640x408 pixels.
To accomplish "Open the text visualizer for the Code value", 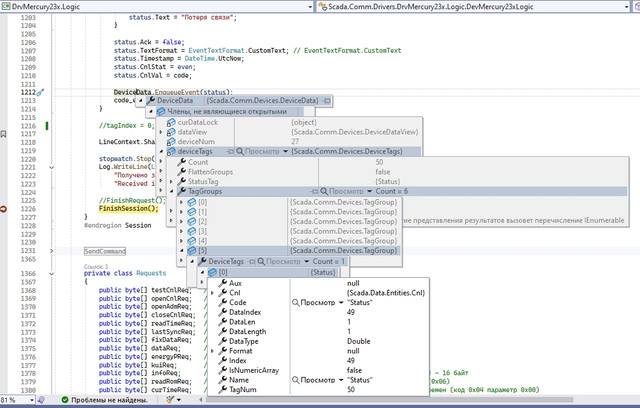I will point(296,303).
